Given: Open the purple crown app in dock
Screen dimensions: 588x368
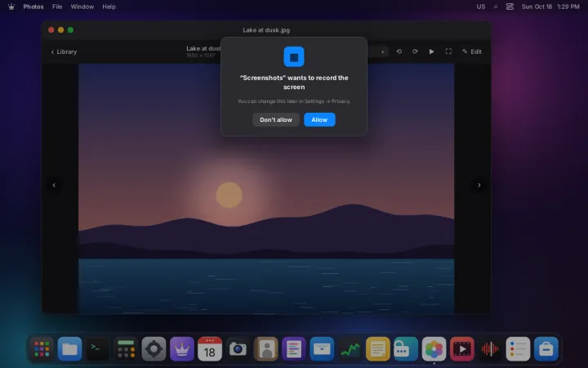Looking at the screenshot, I should click(x=182, y=349).
